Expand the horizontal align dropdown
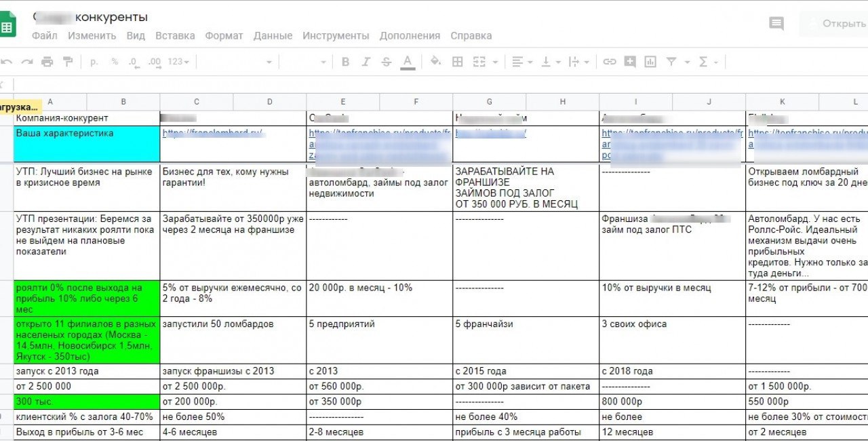868x441 pixels. [x=522, y=62]
